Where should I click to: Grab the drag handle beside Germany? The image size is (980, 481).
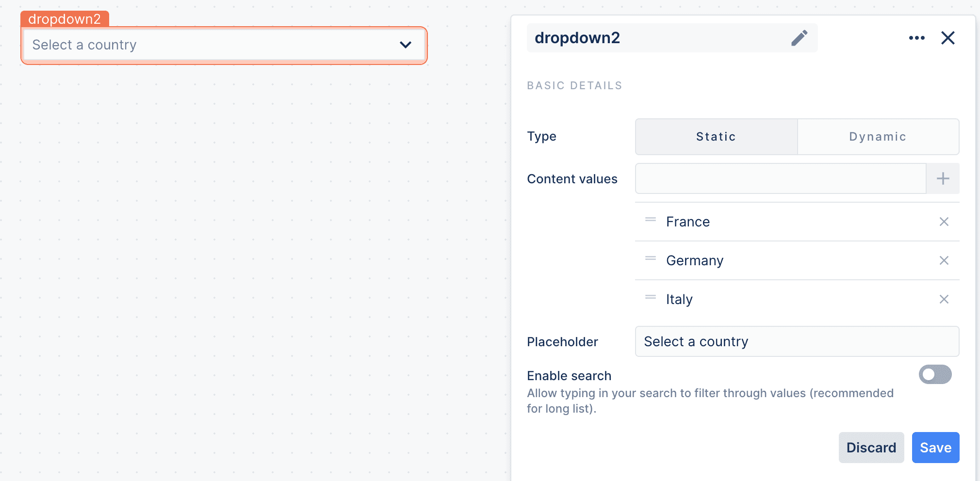650,258
